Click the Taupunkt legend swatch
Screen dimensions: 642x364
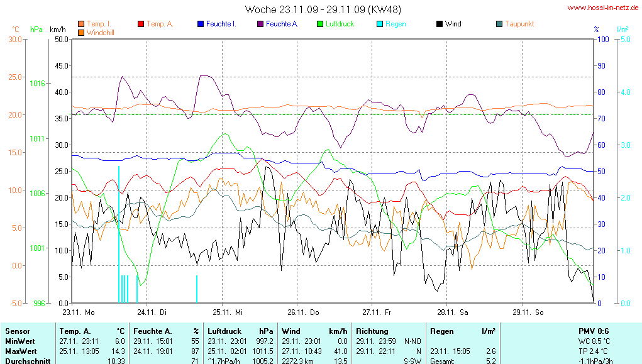coord(499,24)
